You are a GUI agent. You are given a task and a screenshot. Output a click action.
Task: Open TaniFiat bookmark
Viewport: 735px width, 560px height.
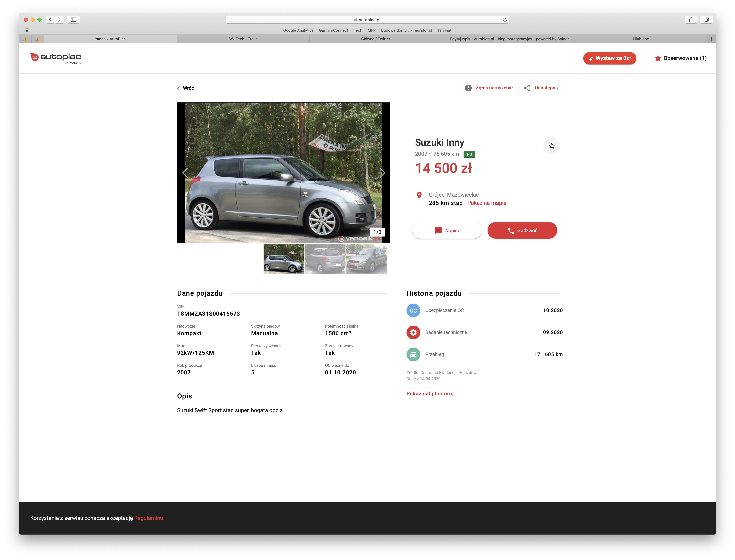(x=444, y=30)
